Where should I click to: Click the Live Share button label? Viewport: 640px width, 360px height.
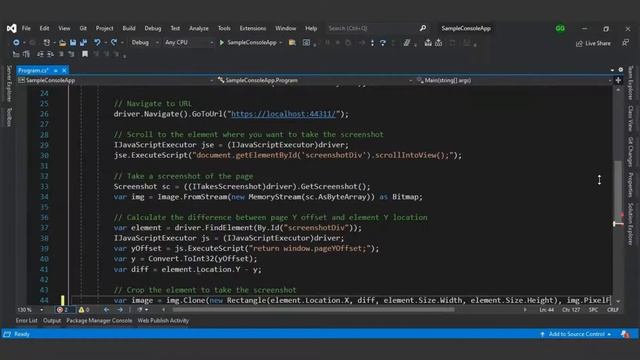click(598, 43)
